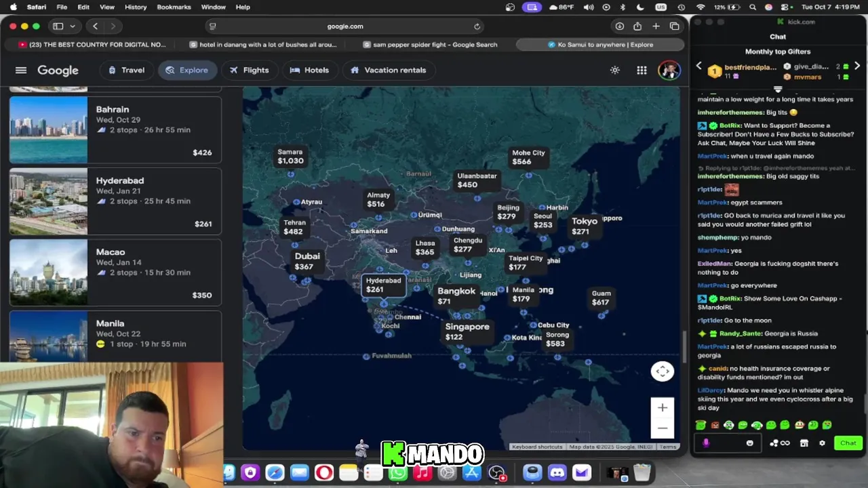Open the map Keyboard shortcuts link
Screen dimensions: 868x488
(x=537, y=447)
